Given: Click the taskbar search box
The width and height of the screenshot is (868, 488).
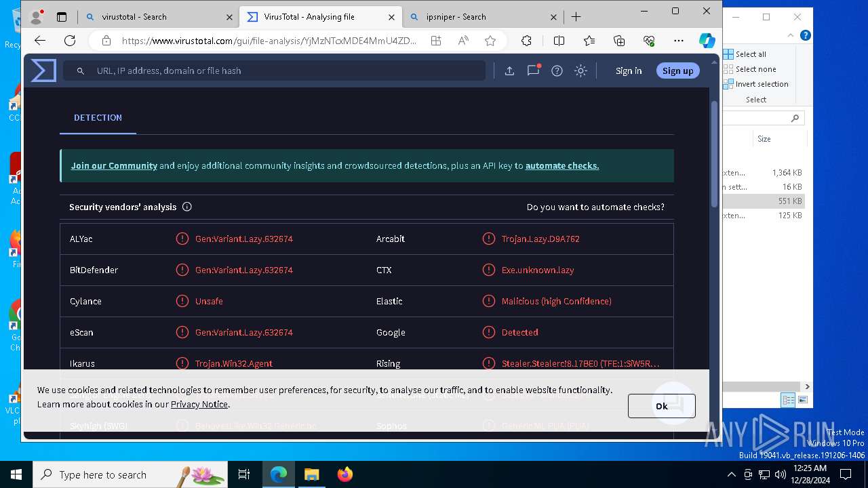Looking at the screenshot, I should pos(130,474).
